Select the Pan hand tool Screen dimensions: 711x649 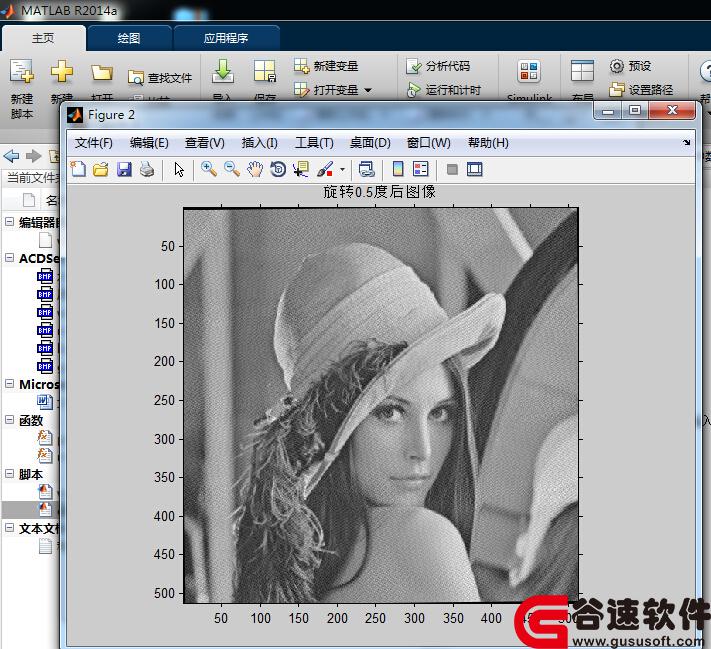point(255,170)
